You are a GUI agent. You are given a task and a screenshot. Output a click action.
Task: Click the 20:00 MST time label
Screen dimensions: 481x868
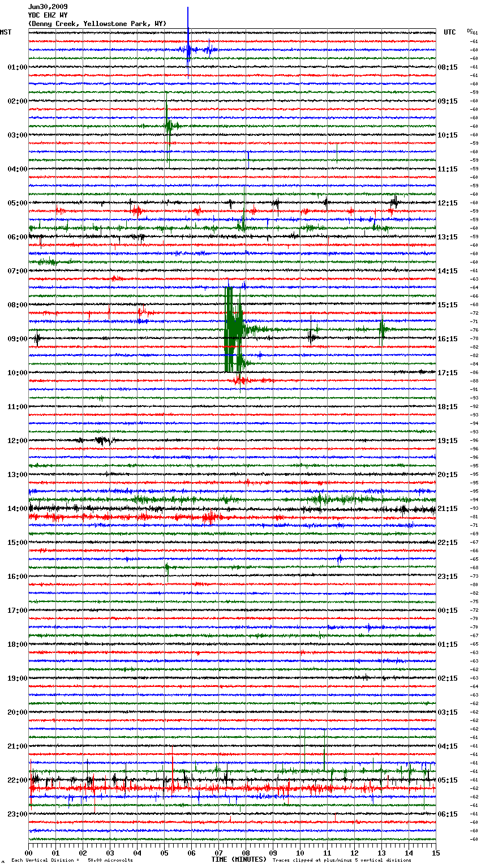(x=18, y=712)
